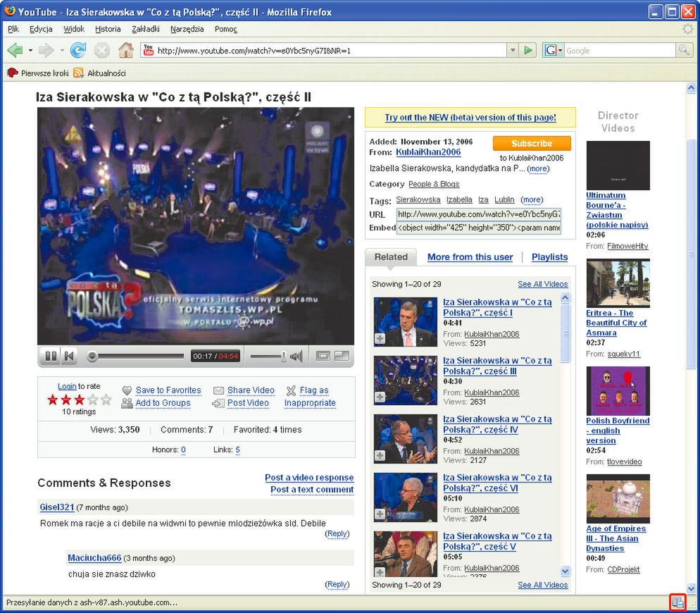This screenshot has height=613, width=700.
Task: Click the heart icon for Save to Favorites
Action: pos(127,390)
